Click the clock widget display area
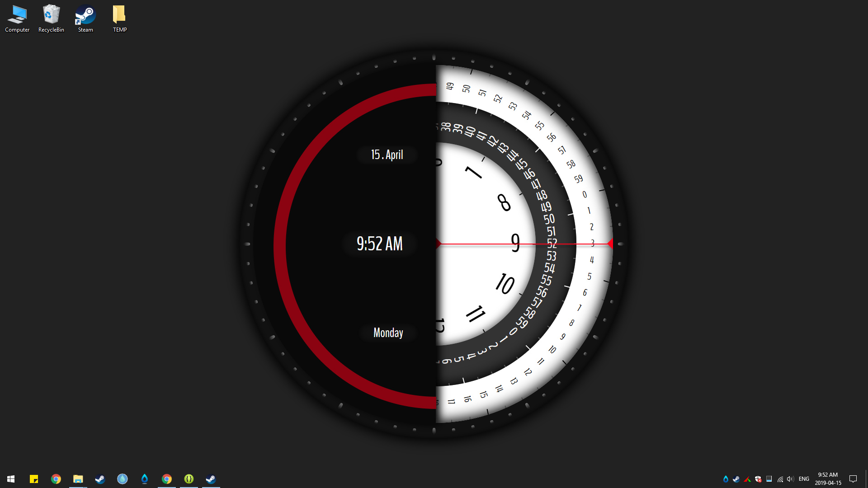 (434, 244)
